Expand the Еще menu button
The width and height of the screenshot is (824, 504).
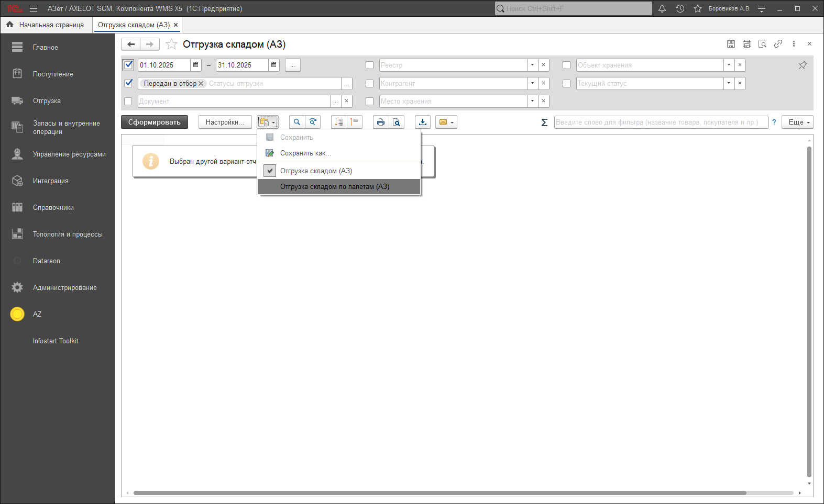[797, 122]
